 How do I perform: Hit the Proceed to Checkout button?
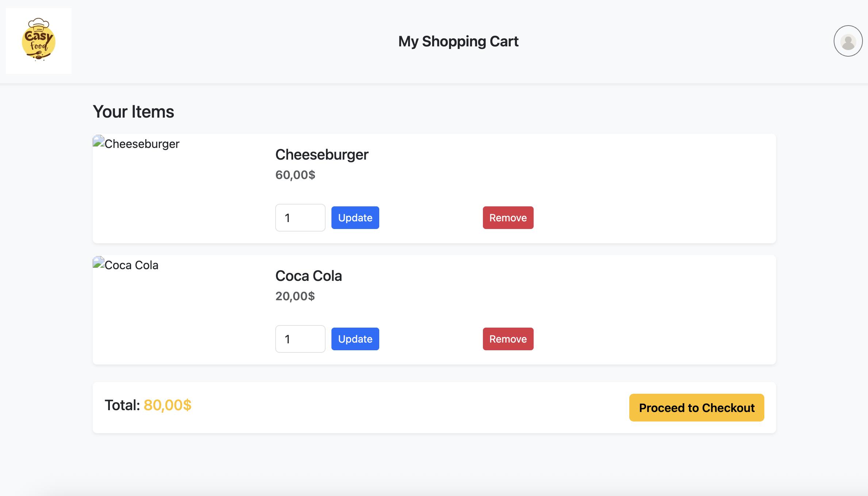(696, 408)
